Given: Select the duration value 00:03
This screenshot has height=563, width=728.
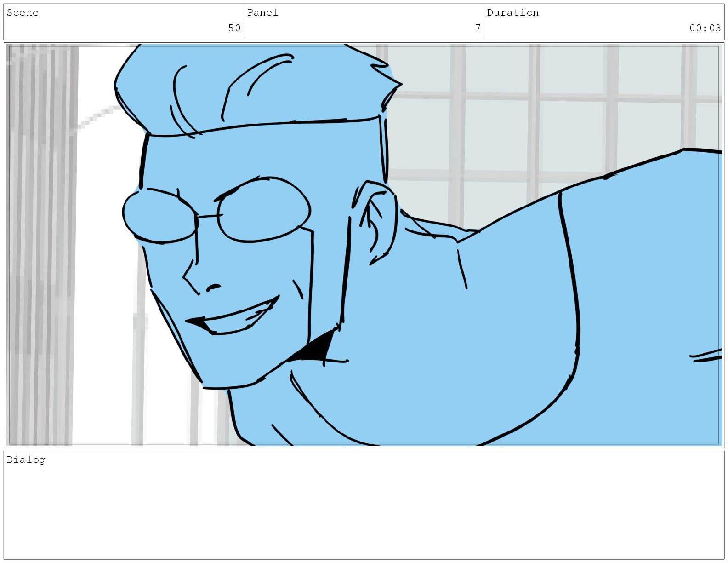Looking at the screenshot, I should (705, 28).
